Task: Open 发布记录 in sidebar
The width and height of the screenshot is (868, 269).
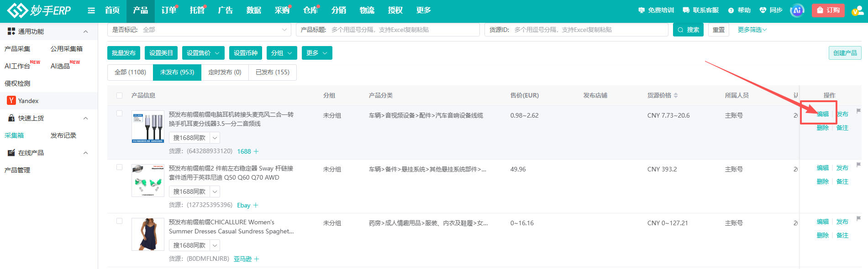Action: pyautogui.click(x=63, y=135)
